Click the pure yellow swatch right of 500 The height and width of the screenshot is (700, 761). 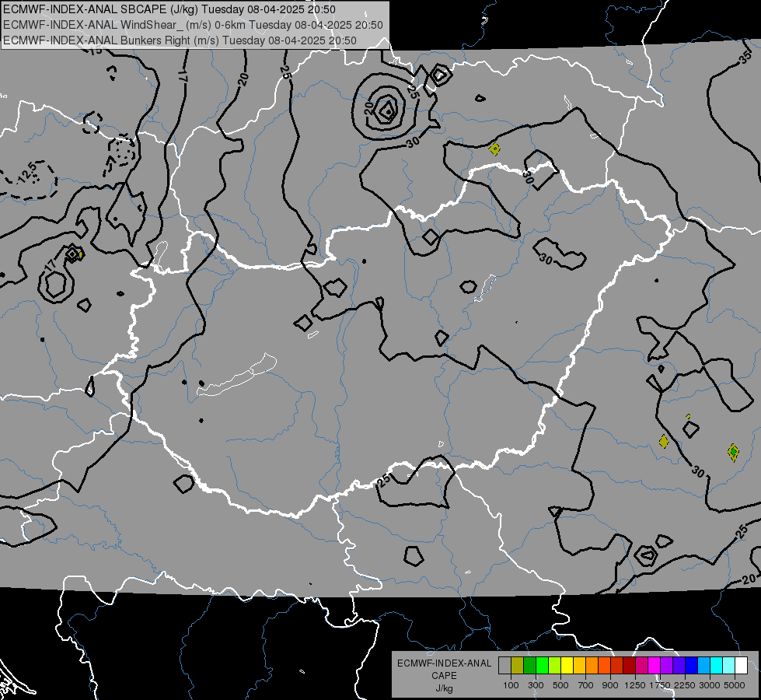click(x=567, y=665)
